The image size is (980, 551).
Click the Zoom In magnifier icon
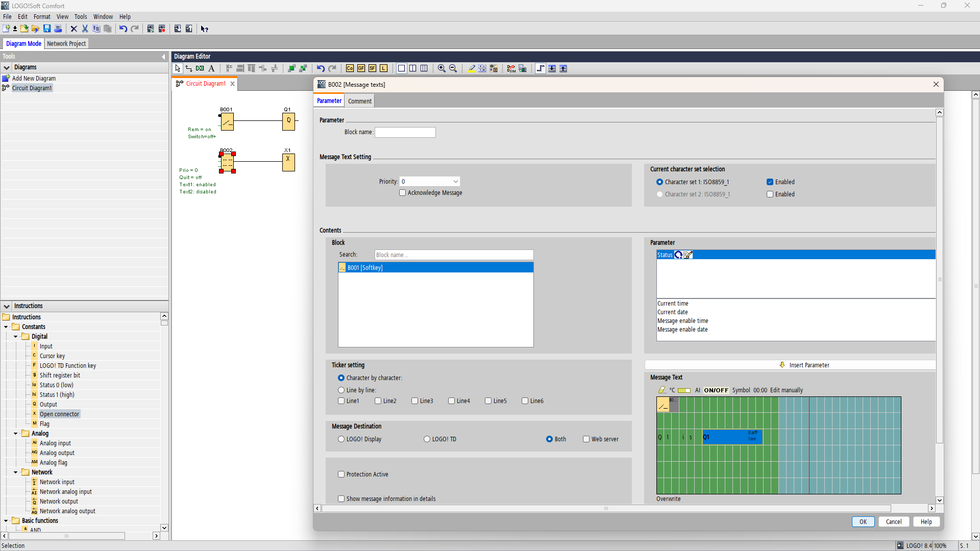point(442,68)
